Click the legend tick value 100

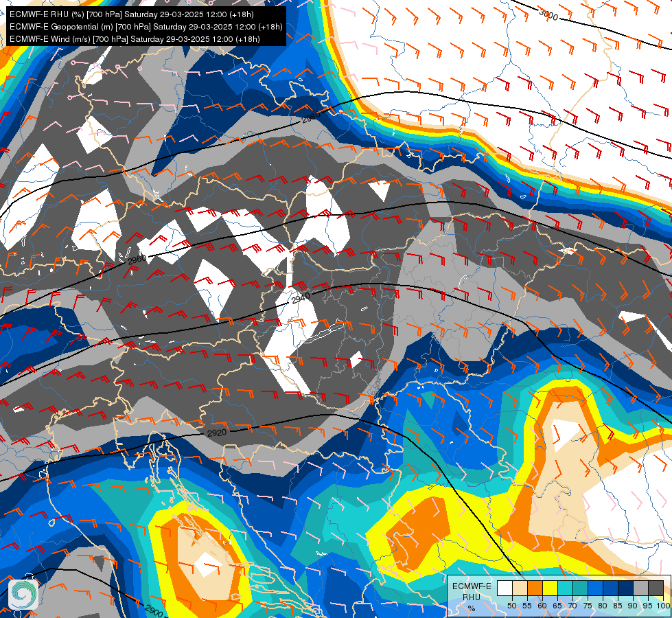click(x=664, y=606)
